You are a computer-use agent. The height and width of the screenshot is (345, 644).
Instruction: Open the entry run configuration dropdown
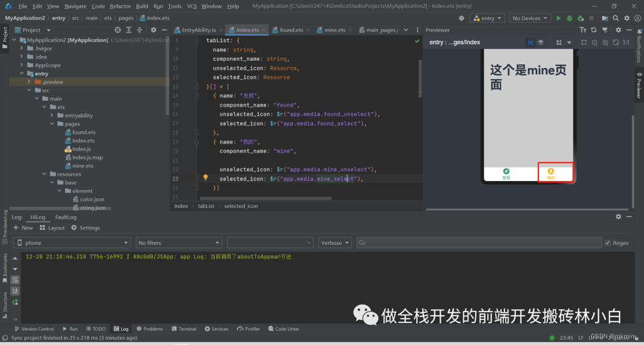coord(488,18)
